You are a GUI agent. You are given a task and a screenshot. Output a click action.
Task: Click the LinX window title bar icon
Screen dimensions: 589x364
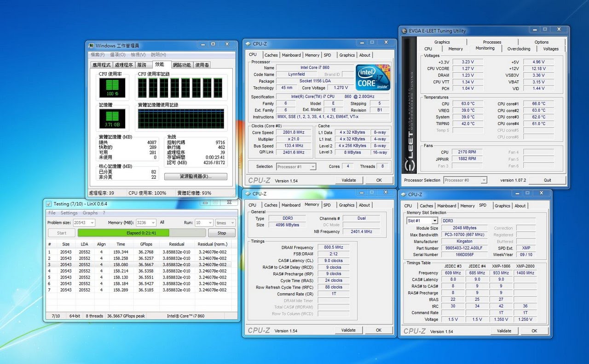[49, 204]
